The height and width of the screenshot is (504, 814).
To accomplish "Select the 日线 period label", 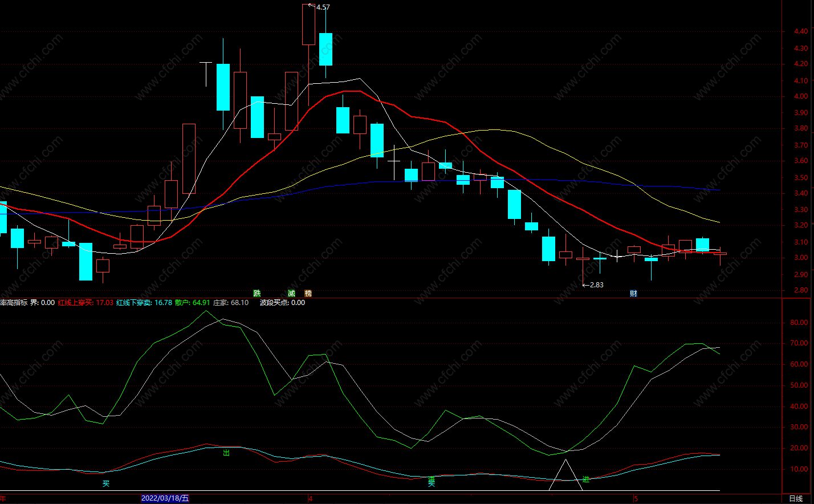I will [796, 499].
